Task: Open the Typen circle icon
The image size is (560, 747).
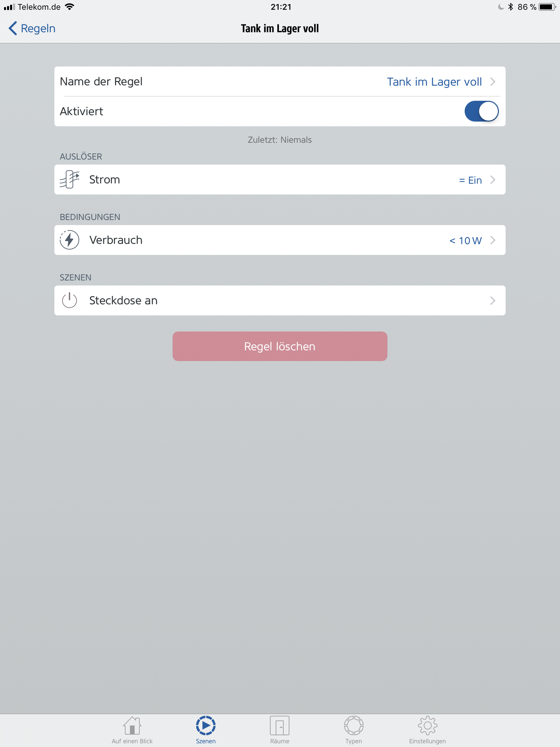Action: pyautogui.click(x=354, y=726)
